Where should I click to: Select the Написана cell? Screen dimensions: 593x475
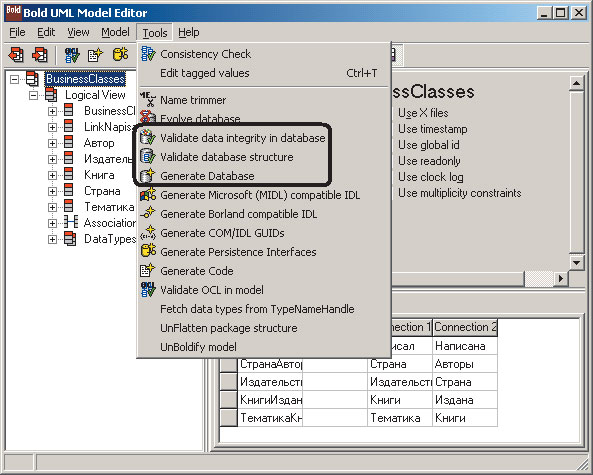click(465, 346)
